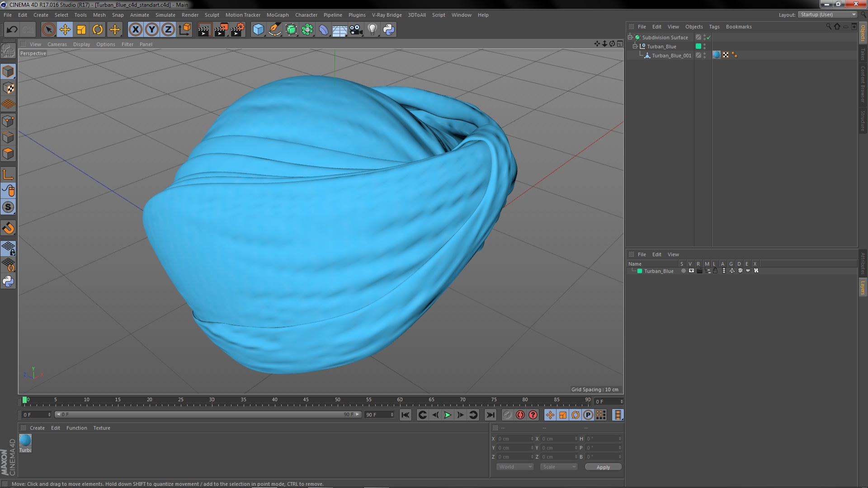Screen dimensions: 868x488
Task: Select the Move tool in top toolbar
Action: pos(65,30)
